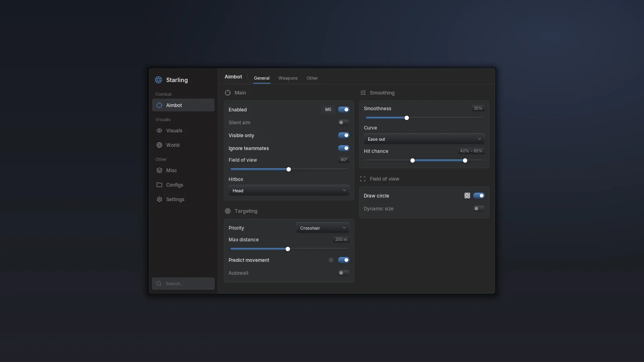The height and width of the screenshot is (362, 644).
Task: Click the Search input field
Action: 183,284
